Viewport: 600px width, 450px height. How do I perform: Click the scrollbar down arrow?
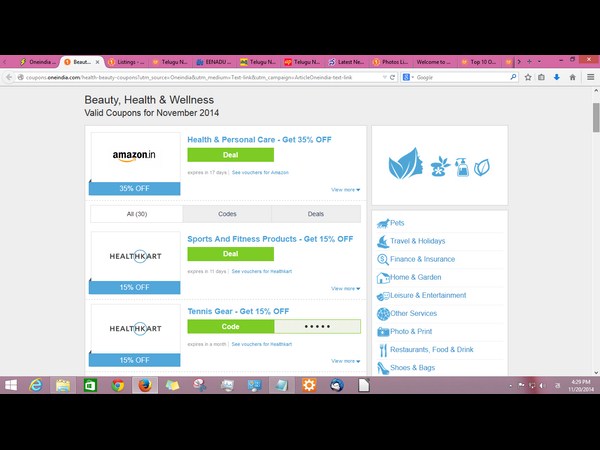pos(596,372)
